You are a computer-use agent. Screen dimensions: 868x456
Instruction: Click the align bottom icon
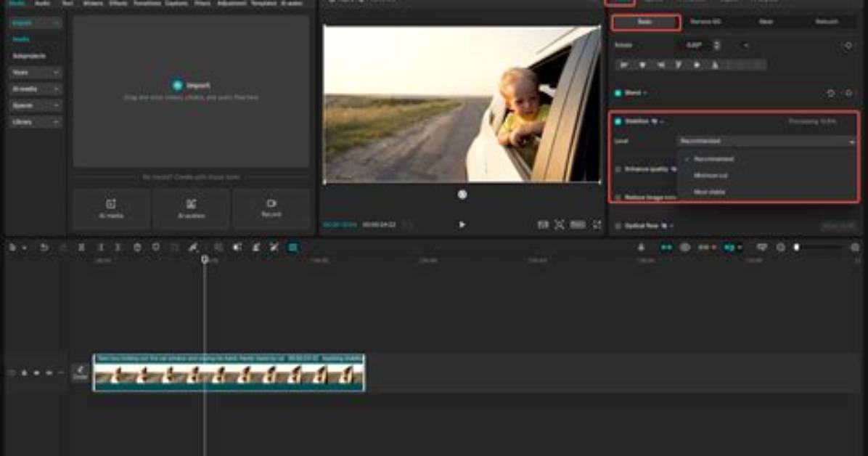pyautogui.click(x=715, y=65)
